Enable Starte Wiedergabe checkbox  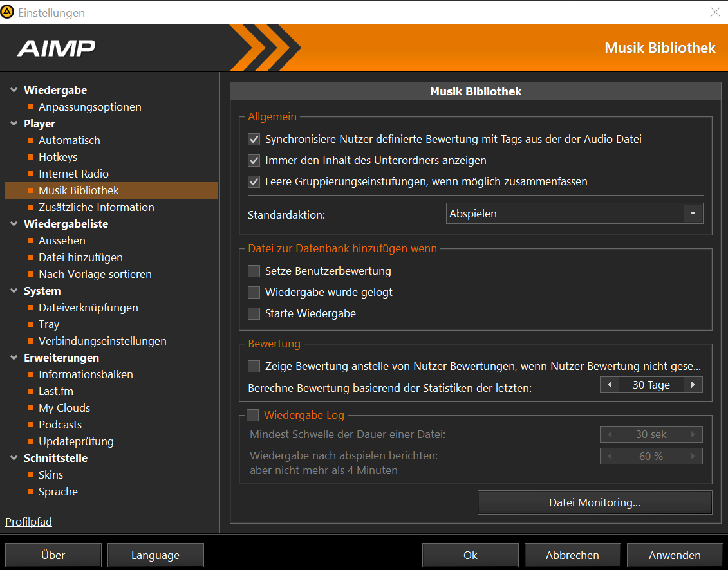(x=254, y=314)
